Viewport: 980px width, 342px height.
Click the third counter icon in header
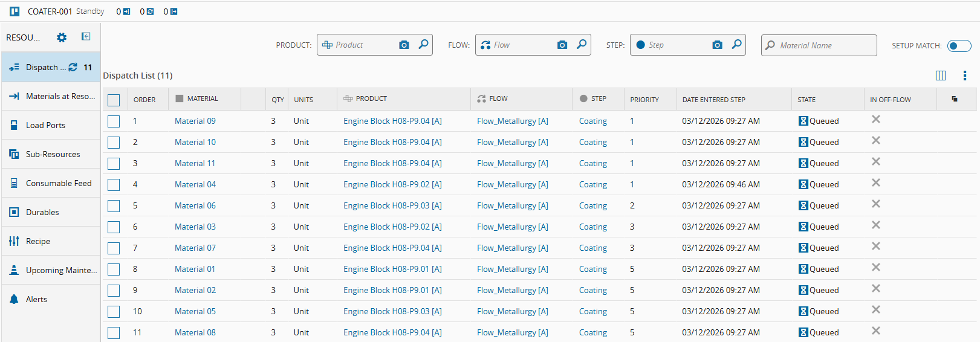(x=174, y=11)
